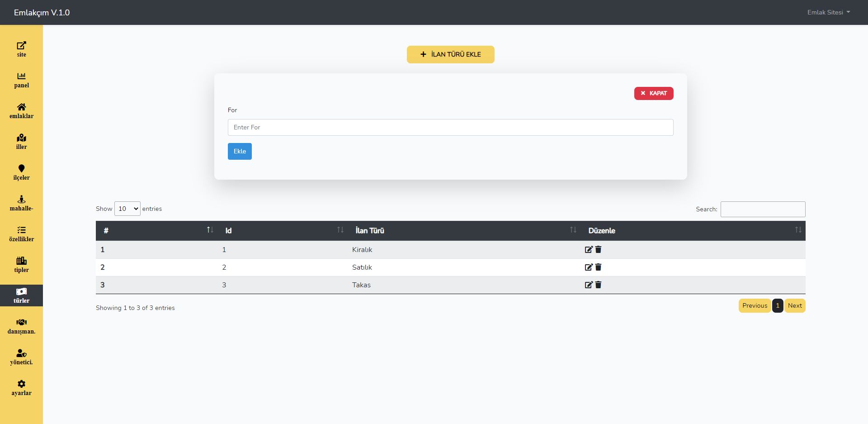Click the For field label
The image size is (868, 424).
click(x=232, y=110)
